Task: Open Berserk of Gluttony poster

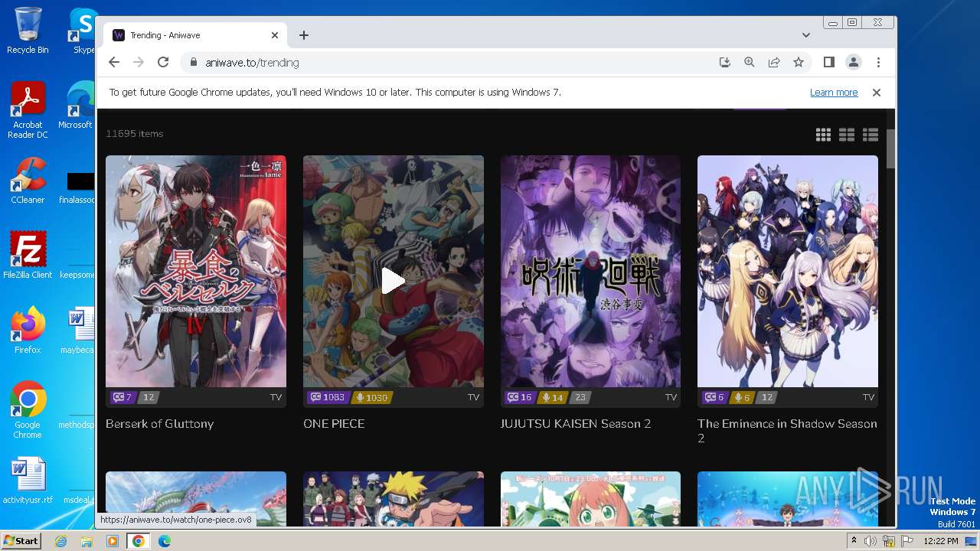Action: 196,272
